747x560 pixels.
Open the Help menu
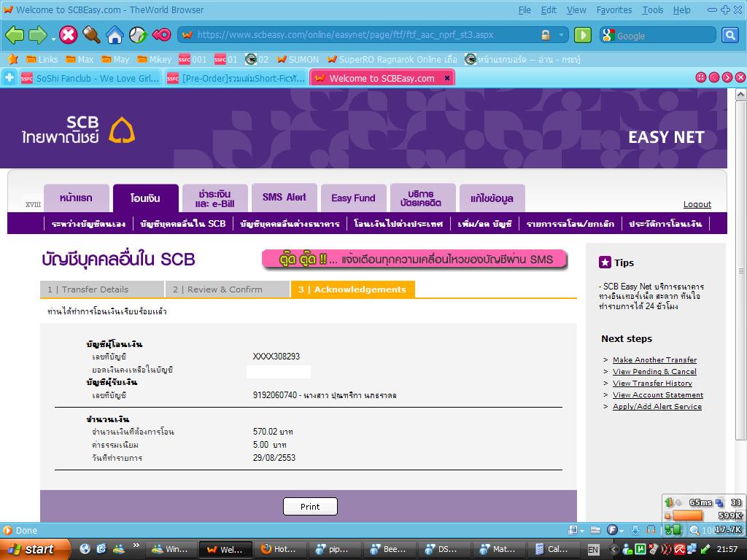[x=682, y=10]
